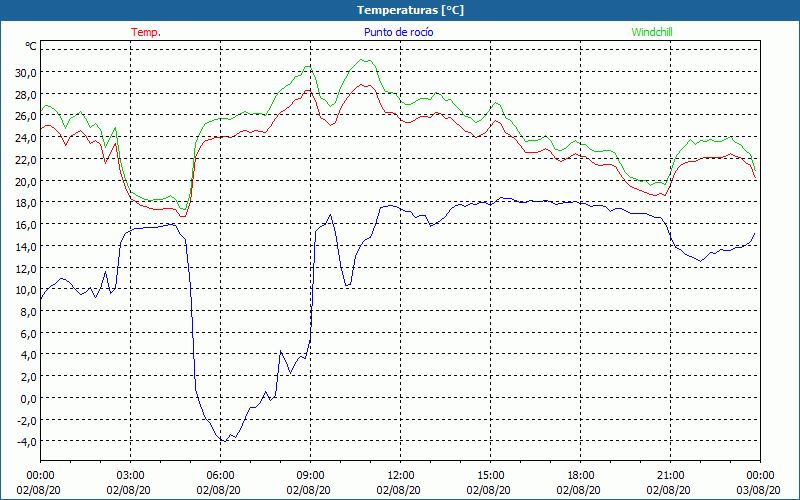This screenshot has width=800, height=500.
Task: Click the '09:00' time axis label
Action: point(310,476)
